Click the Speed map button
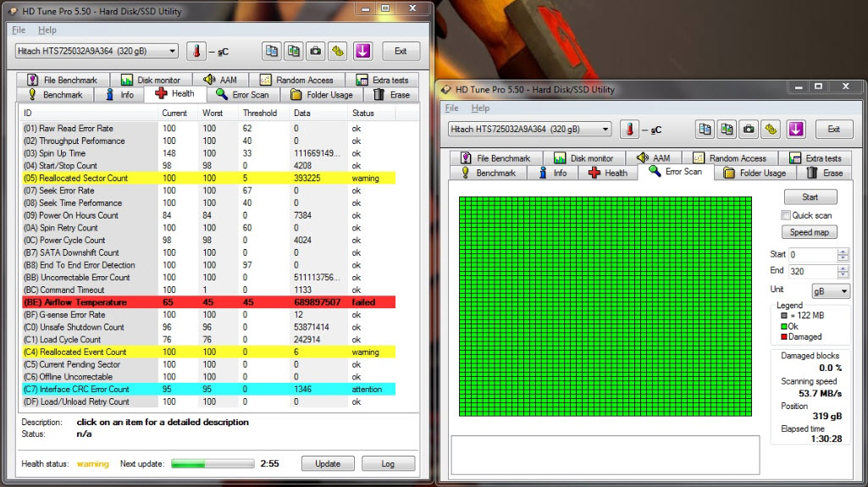This screenshot has height=487, width=868. tap(810, 232)
